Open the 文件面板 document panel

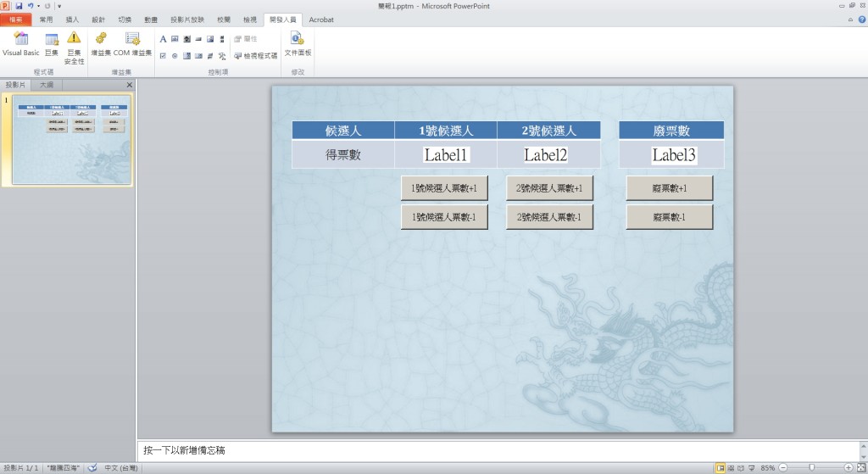[298, 44]
